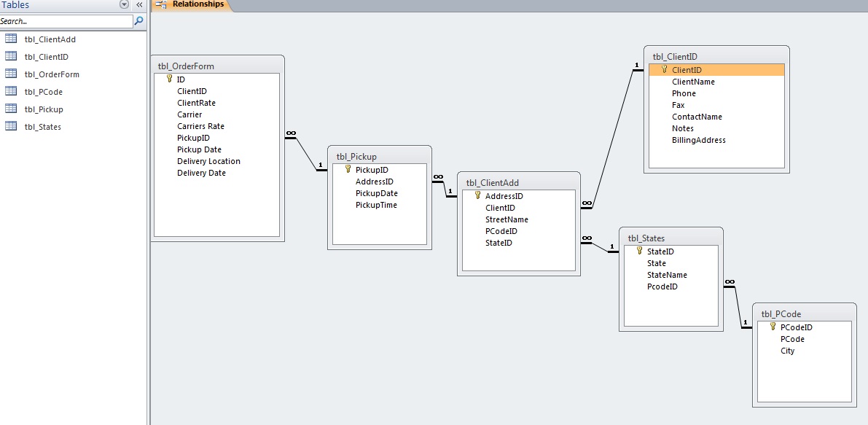The height and width of the screenshot is (425, 868).
Task: Select relationship line between tbl_OrderForm and tbl_Pickup
Action: coord(306,154)
